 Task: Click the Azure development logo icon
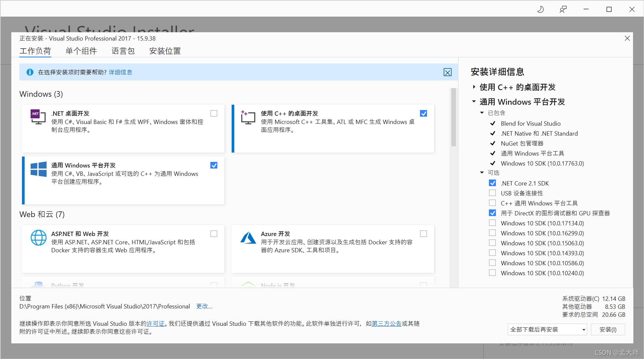click(x=248, y=238)
